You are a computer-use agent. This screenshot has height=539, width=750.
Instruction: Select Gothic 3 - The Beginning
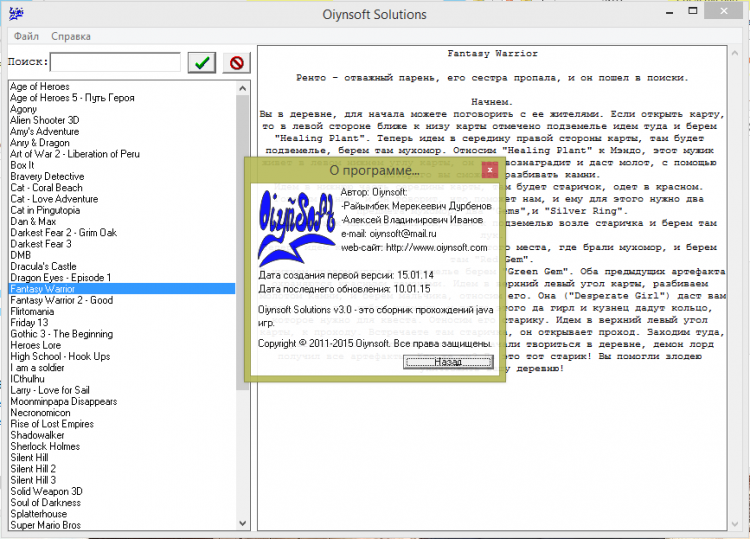62,334
